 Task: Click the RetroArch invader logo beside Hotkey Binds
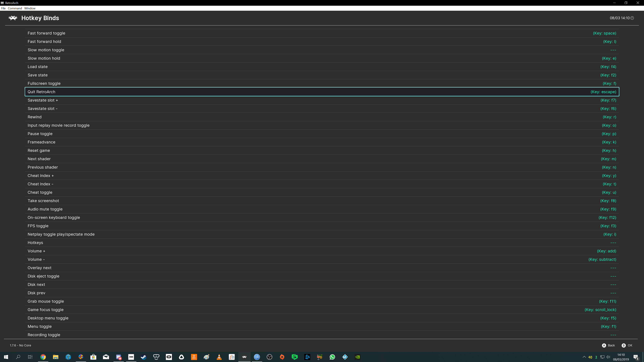point(13,18)
